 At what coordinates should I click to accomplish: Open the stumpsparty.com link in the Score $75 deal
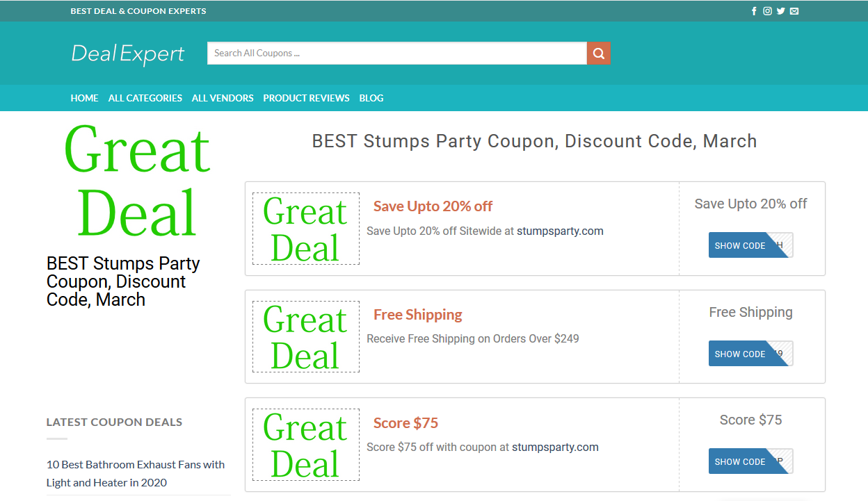pyautogui.click(x=555, y=447)
